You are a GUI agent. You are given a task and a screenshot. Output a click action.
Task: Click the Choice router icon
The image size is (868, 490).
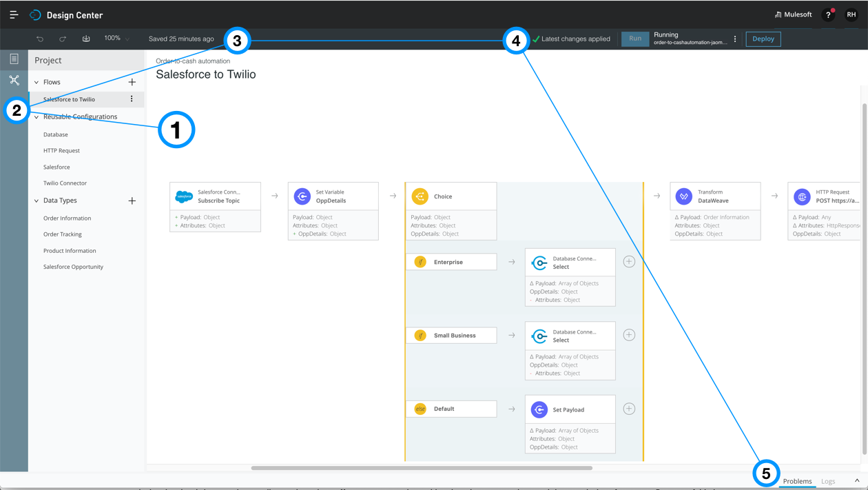click(x=420, y=196)
